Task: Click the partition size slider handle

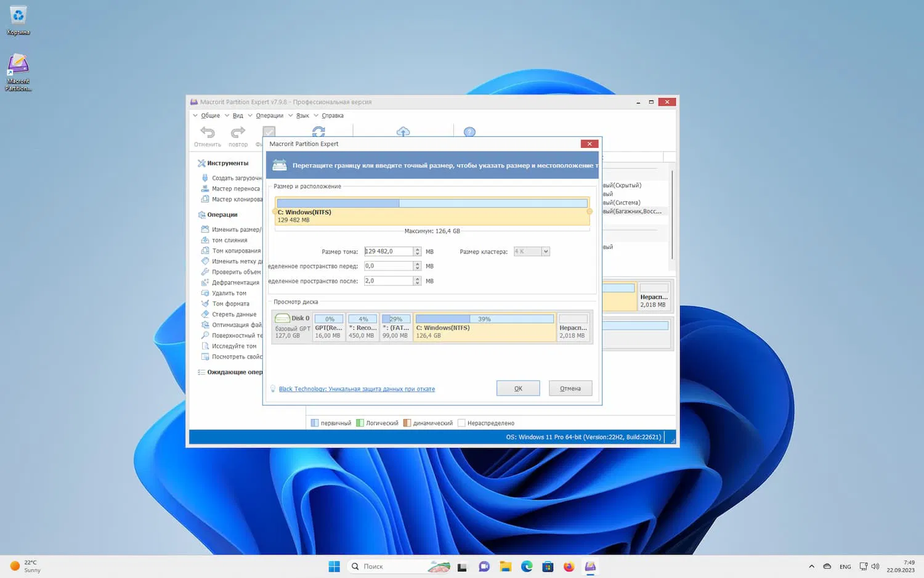Action: click(589, 211)
